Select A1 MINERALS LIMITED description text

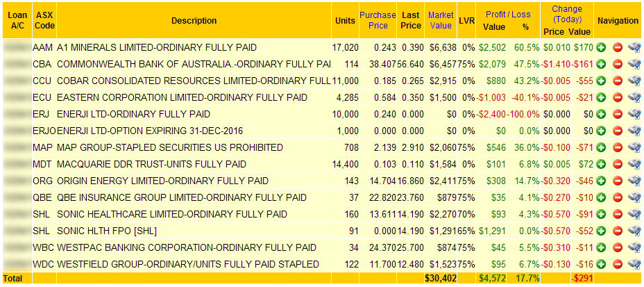pyautogui.click(x=157, y=48)
